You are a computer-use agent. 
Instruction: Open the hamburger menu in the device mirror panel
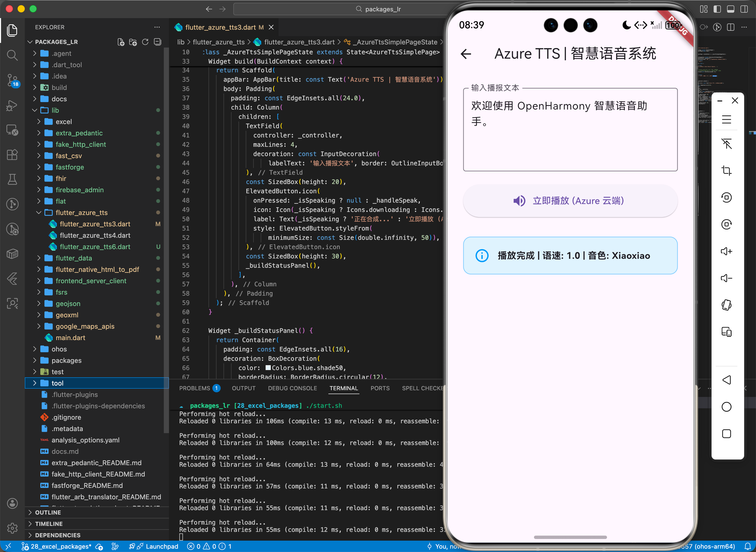[x=727, y=119]
